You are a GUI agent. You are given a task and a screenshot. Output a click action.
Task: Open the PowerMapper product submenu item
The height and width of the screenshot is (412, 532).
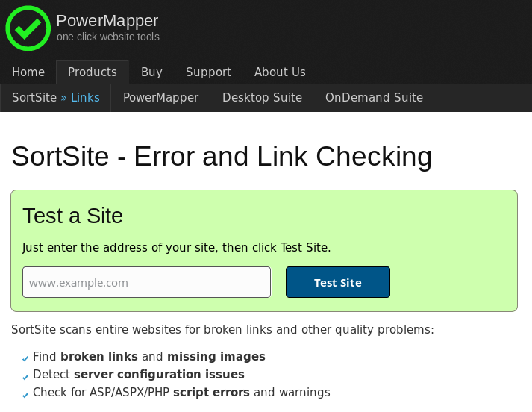[161, 97]
